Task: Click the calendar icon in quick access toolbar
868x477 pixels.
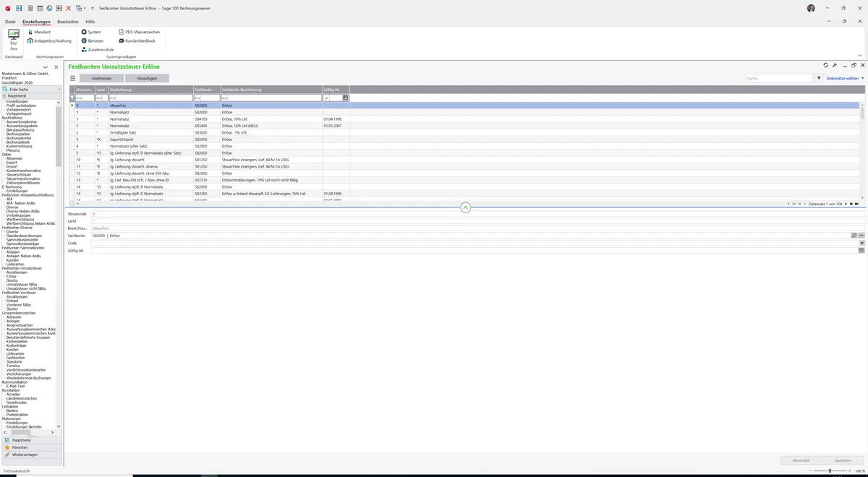Action: coord(39,8)
